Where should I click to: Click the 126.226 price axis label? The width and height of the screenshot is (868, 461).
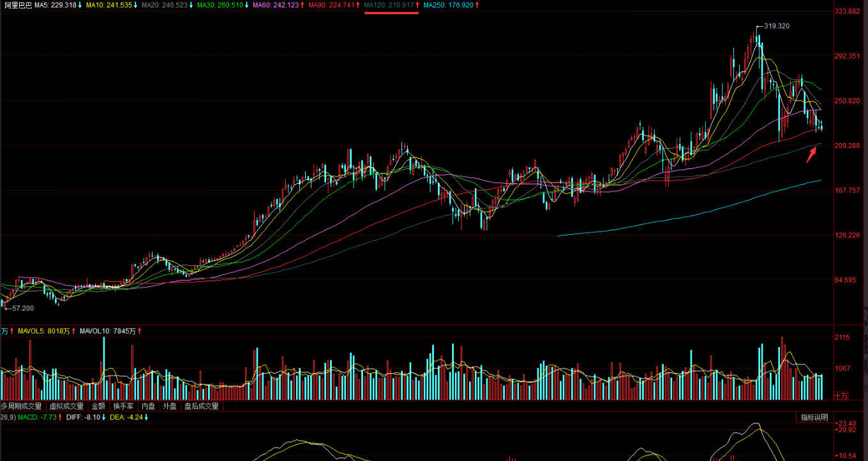847,235
